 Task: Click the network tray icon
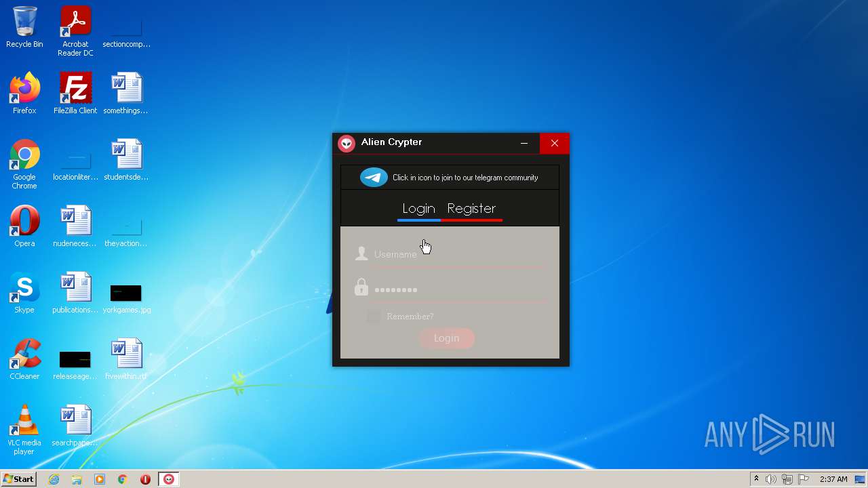[x=787, y=479]
